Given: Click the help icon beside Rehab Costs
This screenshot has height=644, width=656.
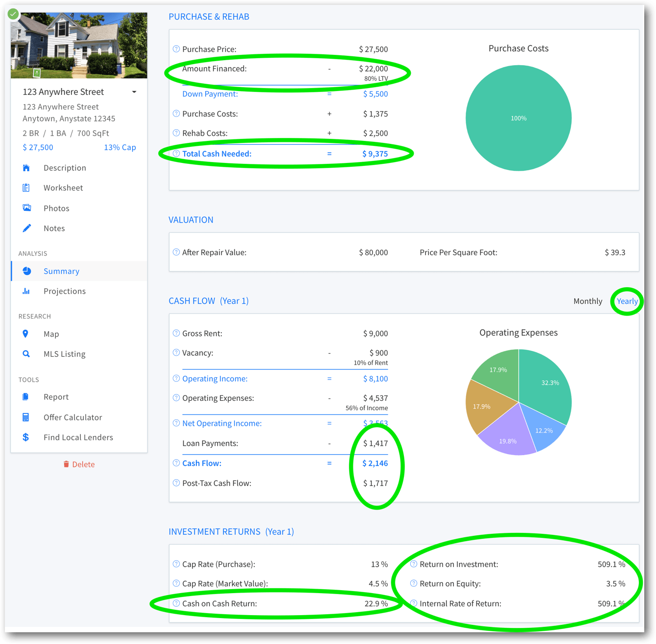Looking at the screenshot, I should (x=176, y=133).
